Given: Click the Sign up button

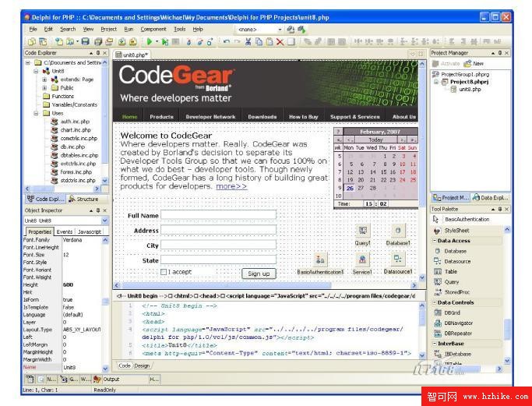Looking at the screenshot, I should (259, 274).
